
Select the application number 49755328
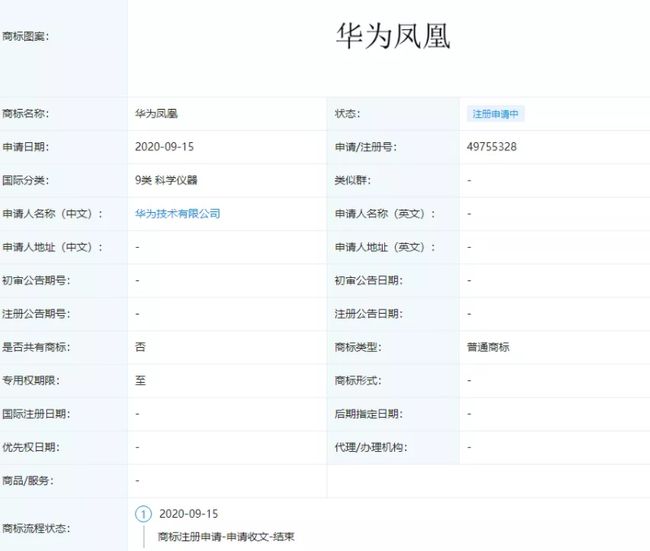coord(491,147)
